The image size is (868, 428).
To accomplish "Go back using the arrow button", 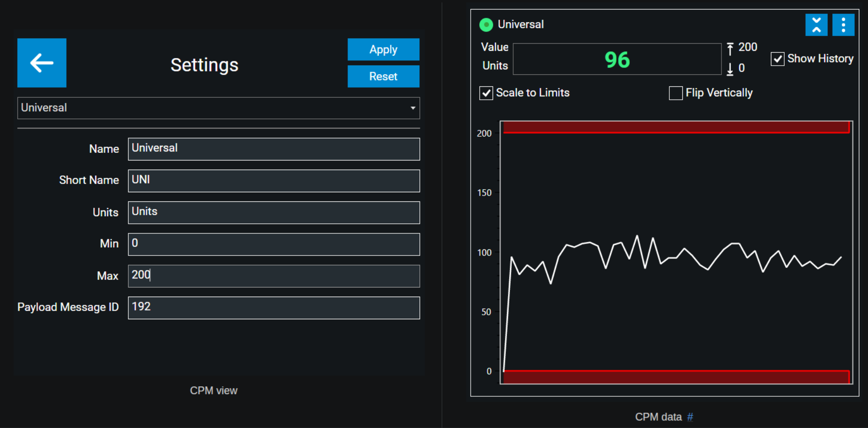I will coord(42,63).
